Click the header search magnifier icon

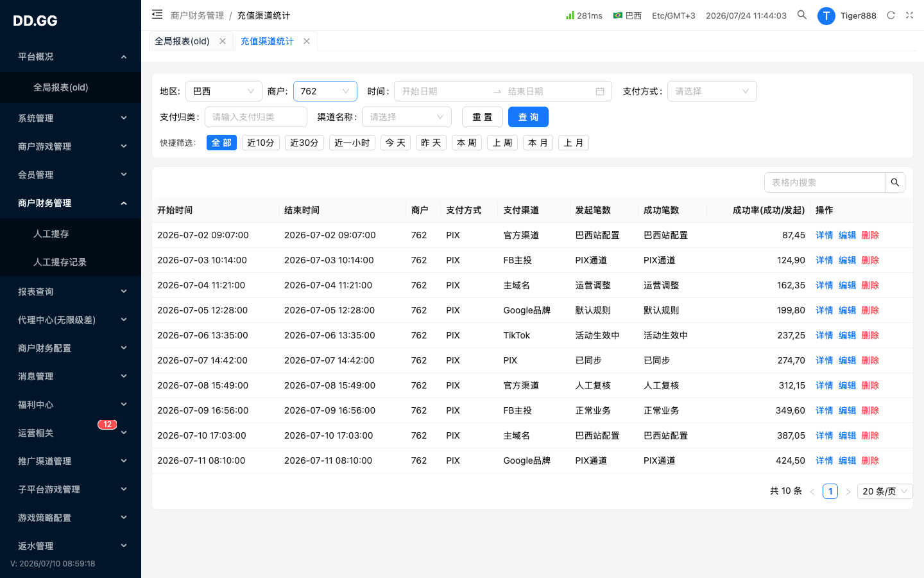click(x=802, y=15)
